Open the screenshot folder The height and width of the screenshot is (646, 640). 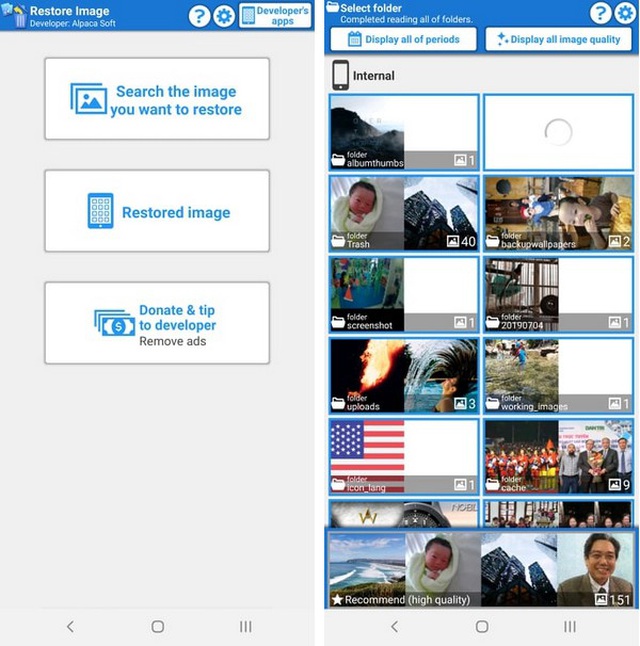click(404, 294)
